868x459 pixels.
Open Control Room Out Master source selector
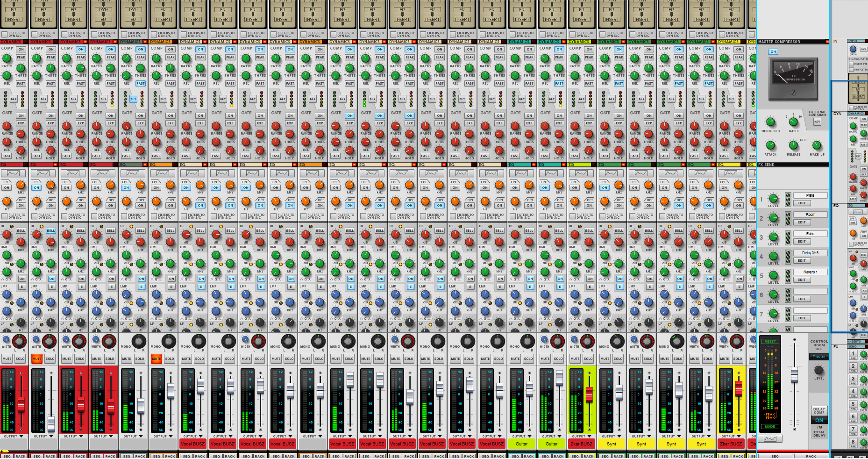pos(819,357)
